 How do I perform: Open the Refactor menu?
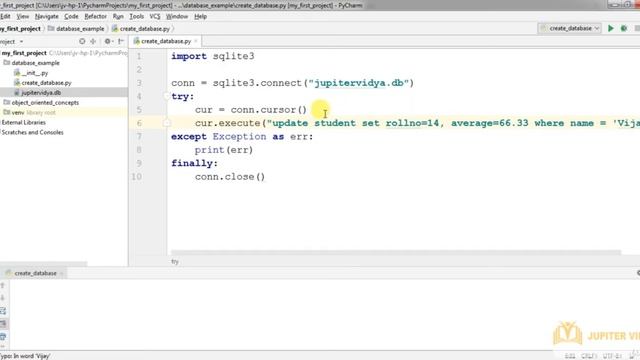click(x=96, y=16)
